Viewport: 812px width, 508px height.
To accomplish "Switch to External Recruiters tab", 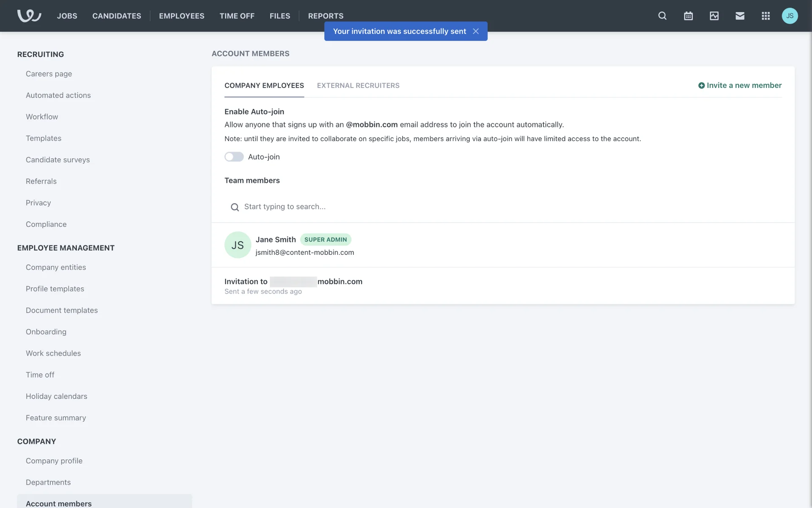I will point(358,86).
